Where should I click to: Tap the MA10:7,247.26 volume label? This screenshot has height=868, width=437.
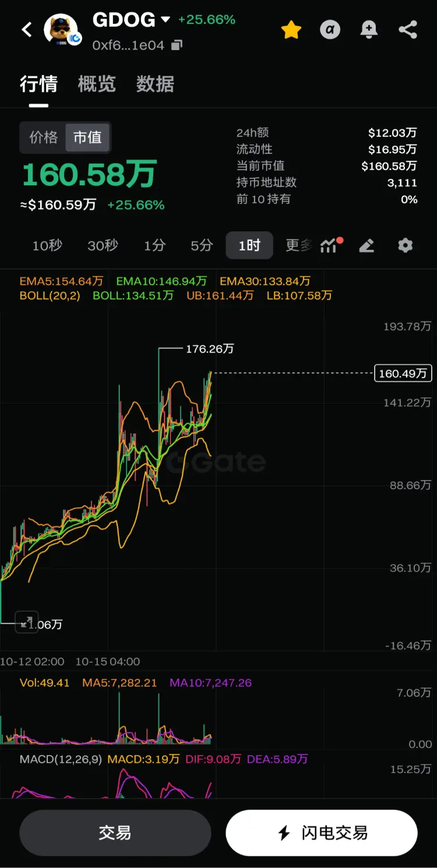[x=211, y=683]
